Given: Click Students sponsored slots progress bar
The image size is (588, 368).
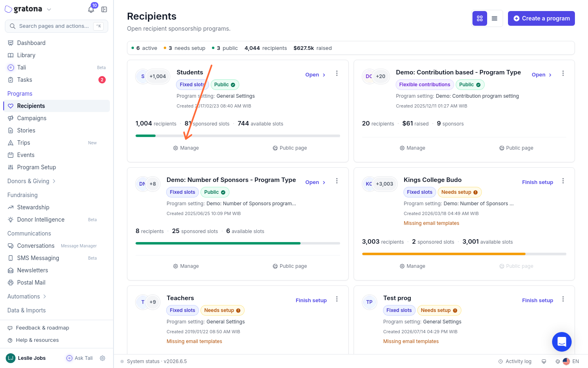Looking at the screenshot, I should tap(238, 136).
